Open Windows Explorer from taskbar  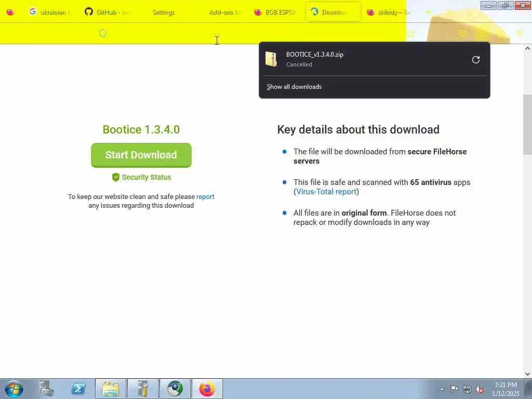(111, 389)
